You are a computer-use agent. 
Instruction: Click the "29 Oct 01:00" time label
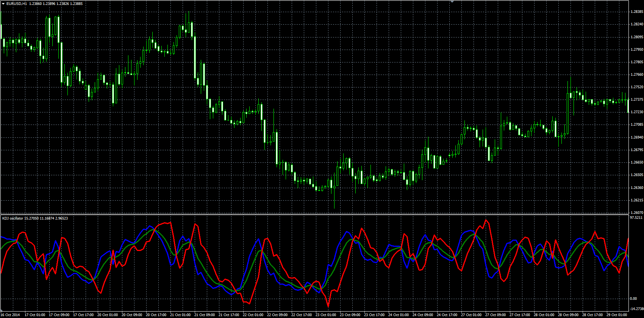617,315
